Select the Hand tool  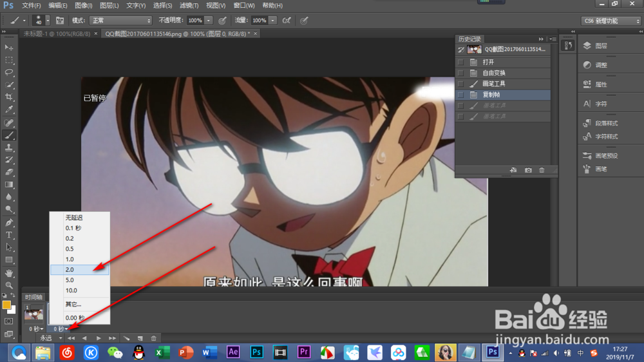click(x=9, y=273)
